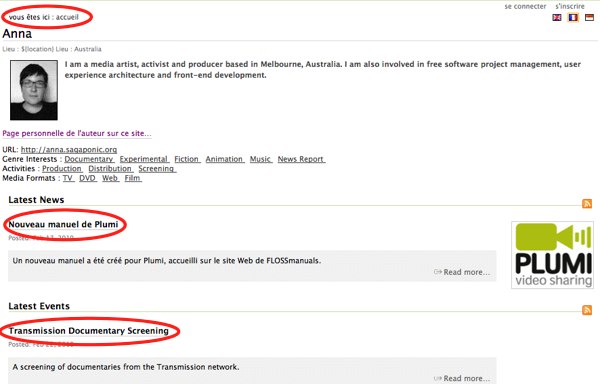Open 'Page personnelle de l'auteur sur ce site' link
This screenshot has width=600, height=384.
pyautogui.click(x=77, y=133)
